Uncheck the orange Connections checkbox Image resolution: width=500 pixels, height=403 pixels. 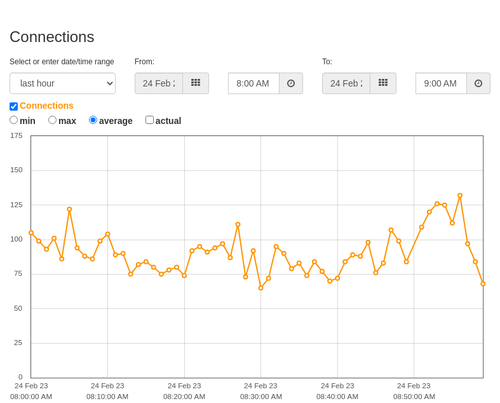(14, 106)
